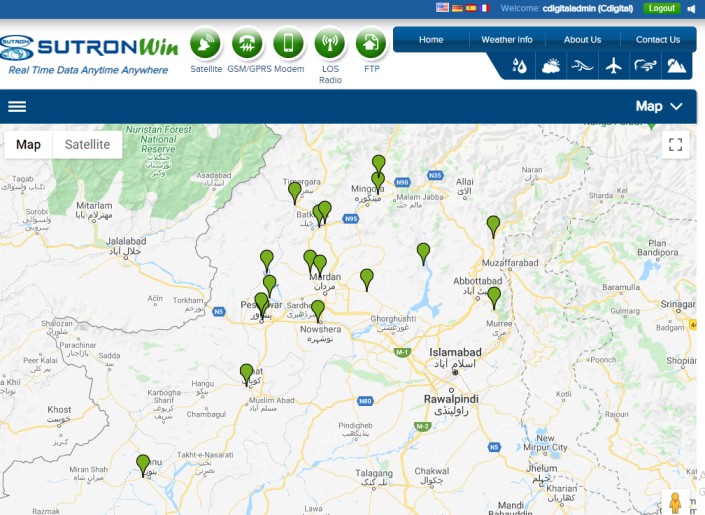The width and height of the screenshot is (705, 515).
Task: Toggle fullscreen map view
Action: (675, 145)
